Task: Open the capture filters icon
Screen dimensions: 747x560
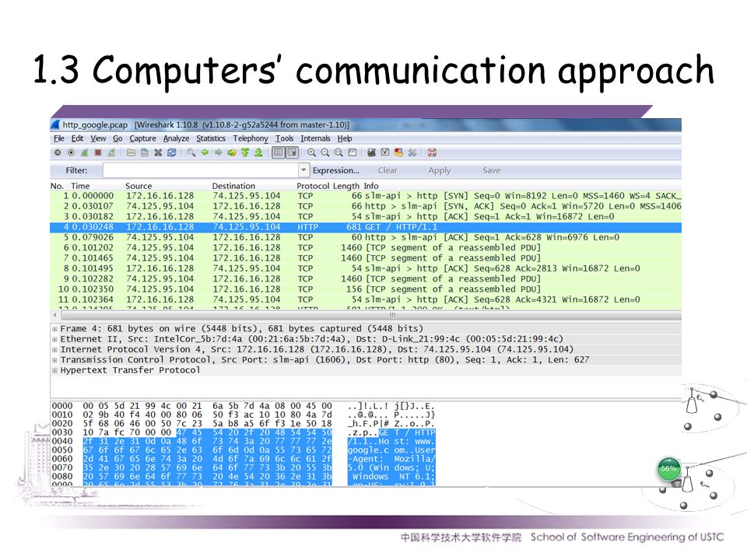Action: [372, 152]
